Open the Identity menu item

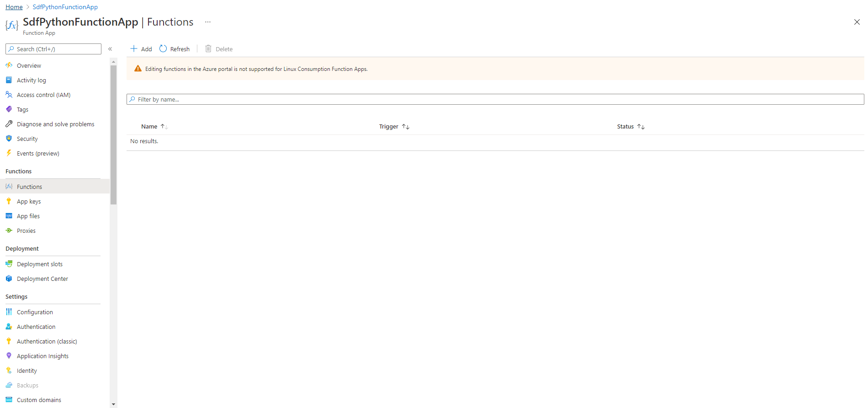pyautogui.click(x=55, y=370)
